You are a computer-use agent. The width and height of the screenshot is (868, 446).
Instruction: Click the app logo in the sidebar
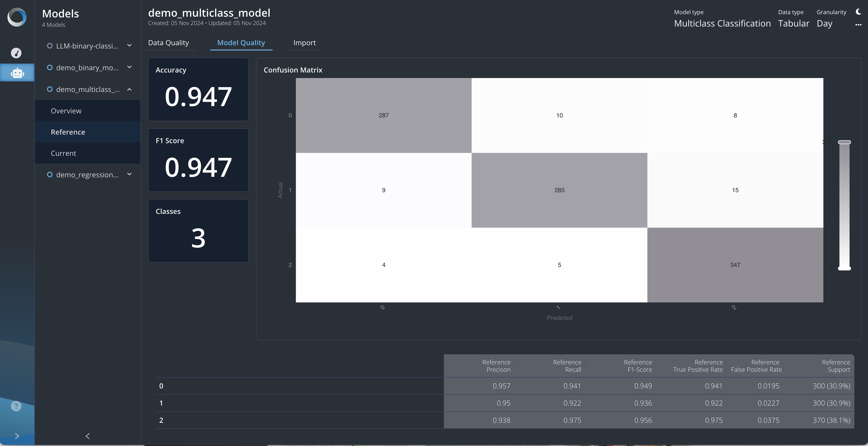click(x=17, y=17)
